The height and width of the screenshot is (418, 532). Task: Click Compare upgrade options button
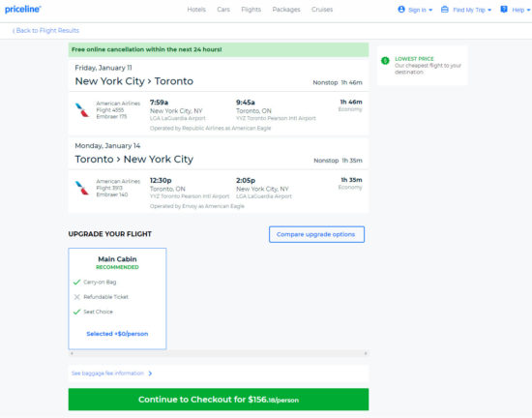[316, 234]
